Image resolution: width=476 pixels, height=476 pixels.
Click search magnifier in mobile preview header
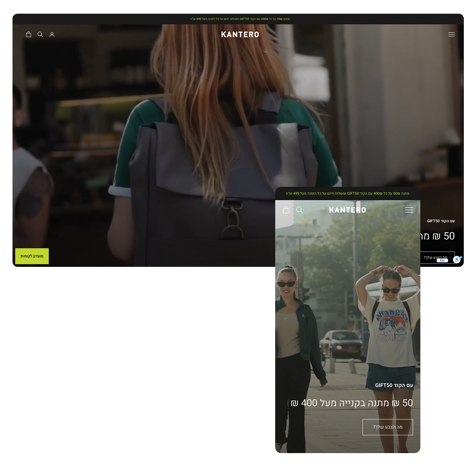click(x=299, y=210)
